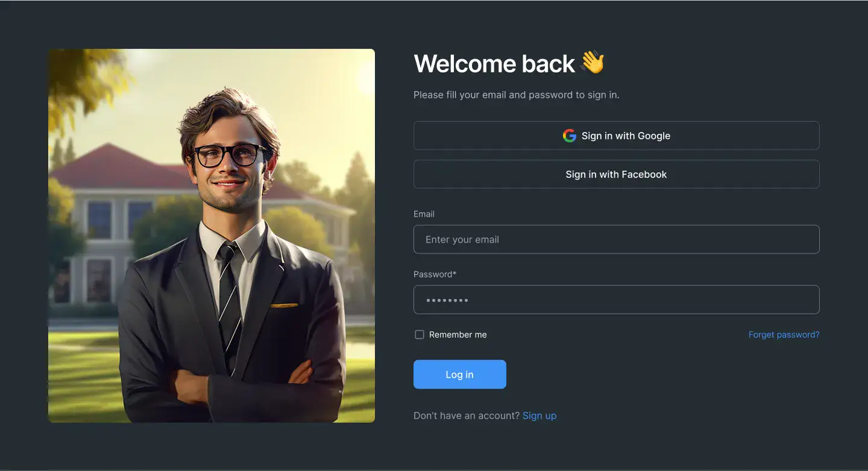Sign in with Google button
The width and height of the screenshot is (868, 471).
point(616,136)
